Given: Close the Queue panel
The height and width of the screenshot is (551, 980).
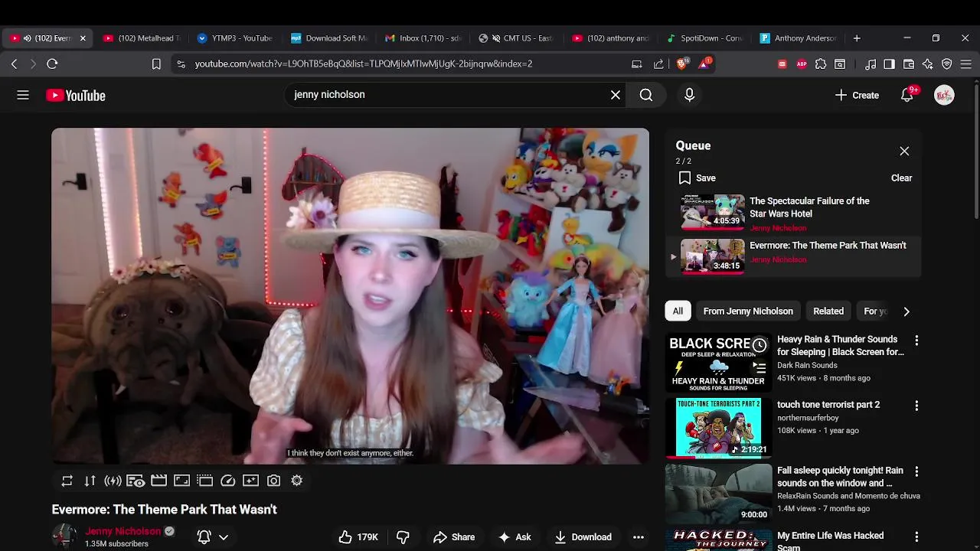Looking at the screenshot, I should point(904,152).
